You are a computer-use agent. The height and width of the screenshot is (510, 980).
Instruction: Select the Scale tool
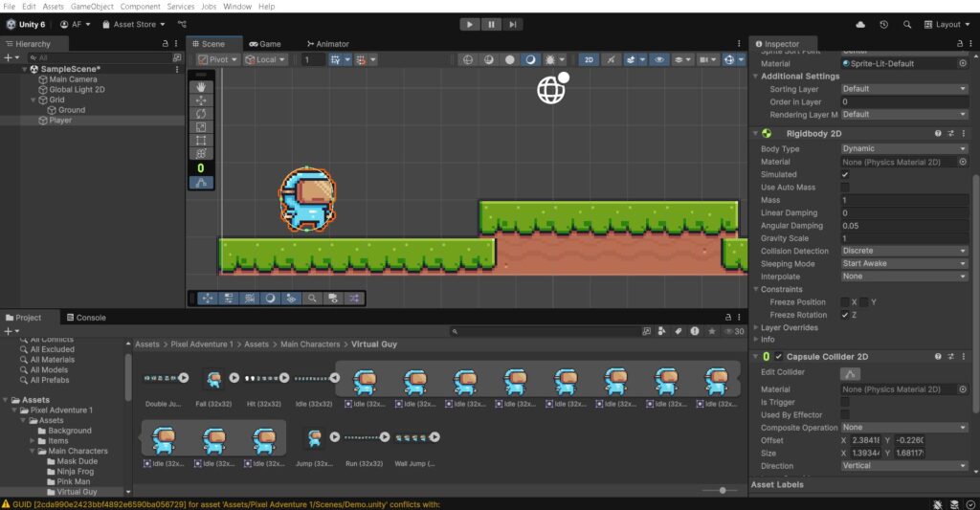pos(201,127)
